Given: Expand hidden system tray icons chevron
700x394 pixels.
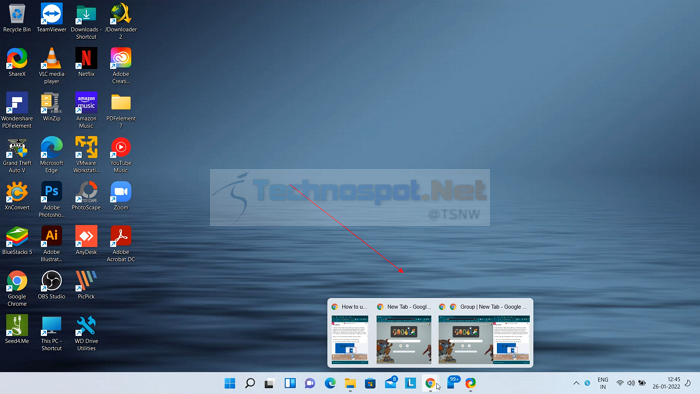Looking at the screenshot, I should coord(576,383).
